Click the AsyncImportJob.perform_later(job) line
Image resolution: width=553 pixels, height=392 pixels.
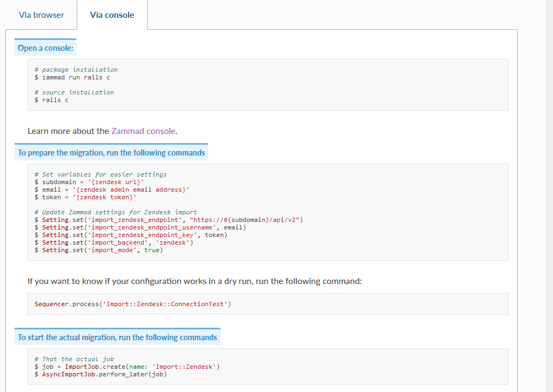click(x=101, y=374)
